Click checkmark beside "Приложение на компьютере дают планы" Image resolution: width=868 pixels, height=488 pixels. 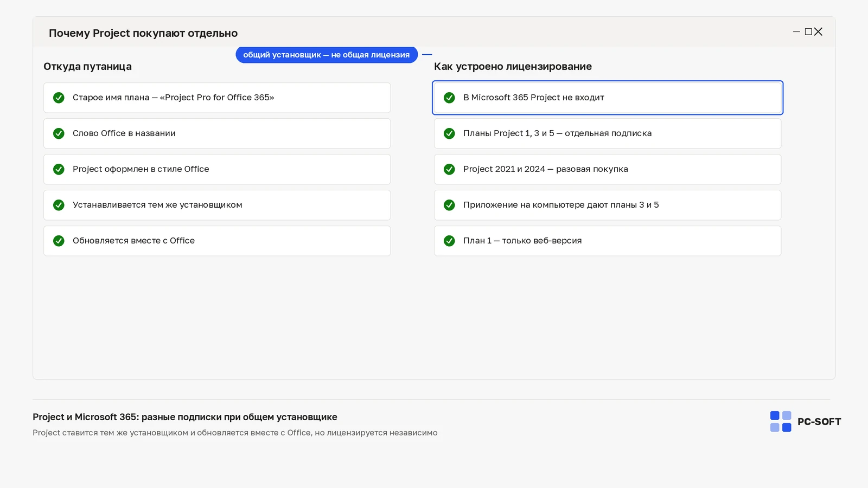pyautogui.click(x=449, y=205)
